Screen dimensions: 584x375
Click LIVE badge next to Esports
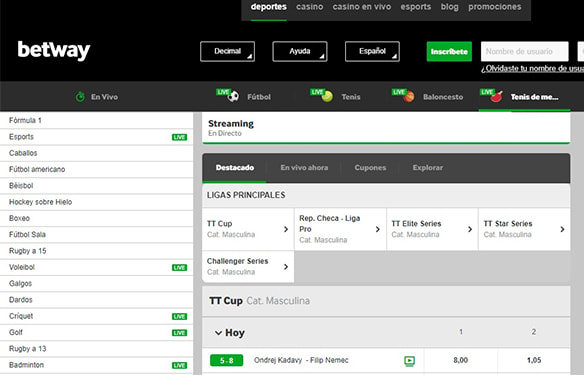click(180, 137)
